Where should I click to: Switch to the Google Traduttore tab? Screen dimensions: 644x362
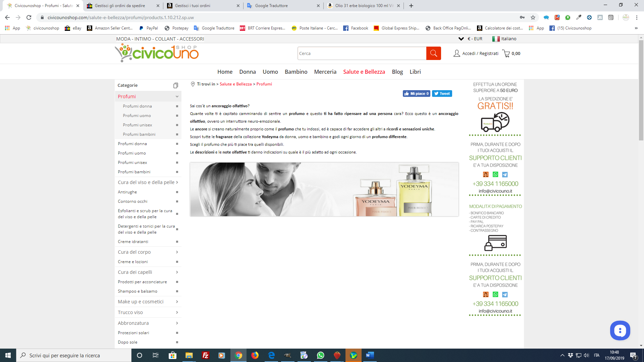click(x=271, y=6)
